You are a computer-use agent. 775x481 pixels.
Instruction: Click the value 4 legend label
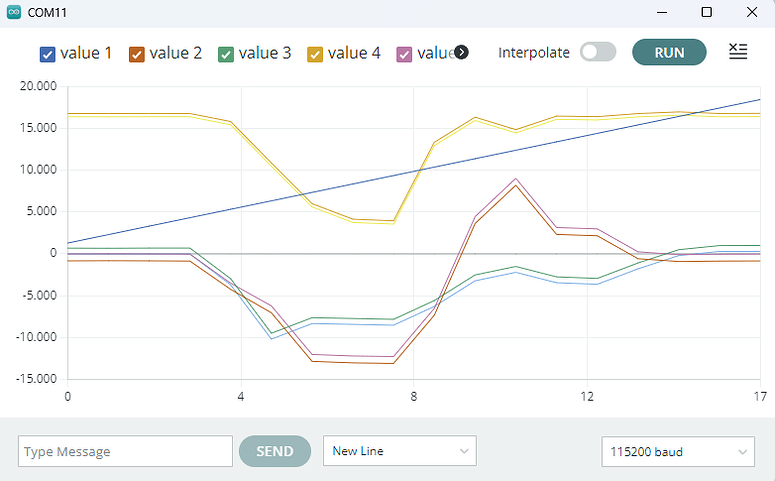(354, 53)
